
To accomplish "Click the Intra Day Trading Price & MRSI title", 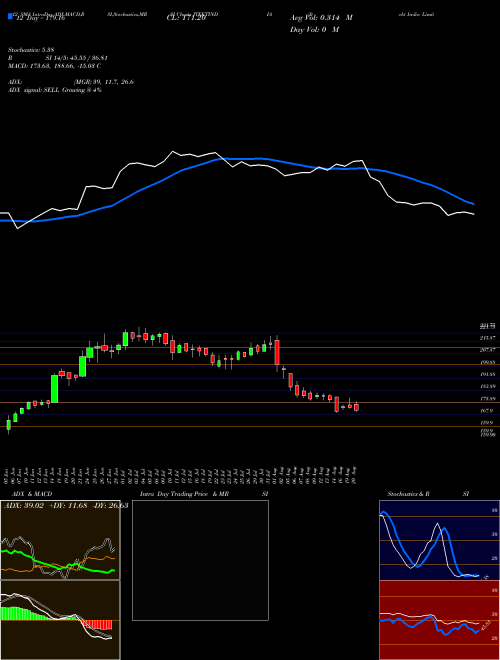I will pos(204,494).
